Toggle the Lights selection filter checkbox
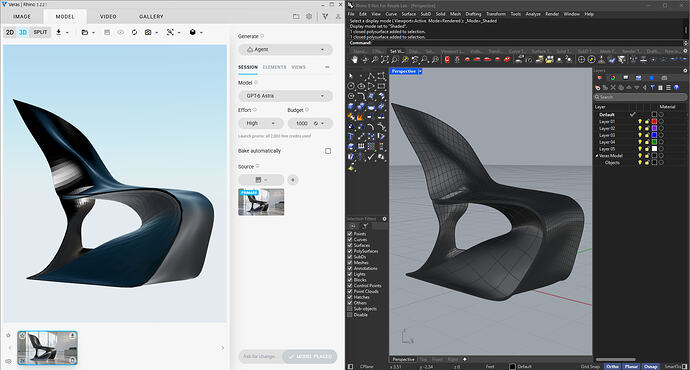690x370 pixels. (x=350, y=274)
